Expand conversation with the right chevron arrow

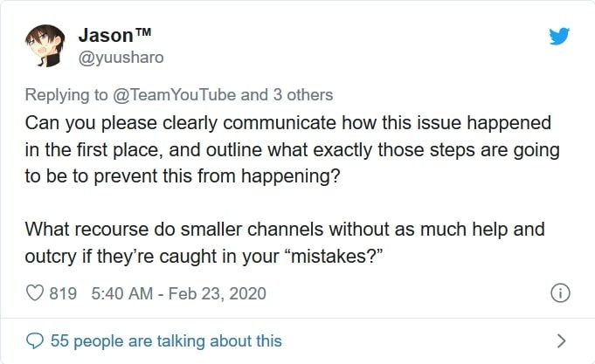[x=561, y=340]
